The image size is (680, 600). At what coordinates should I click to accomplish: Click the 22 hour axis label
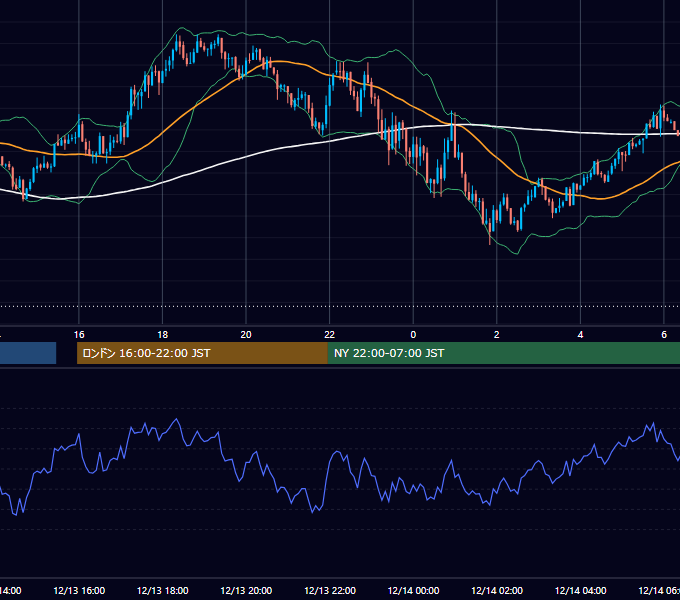click(x=330, y=334)
